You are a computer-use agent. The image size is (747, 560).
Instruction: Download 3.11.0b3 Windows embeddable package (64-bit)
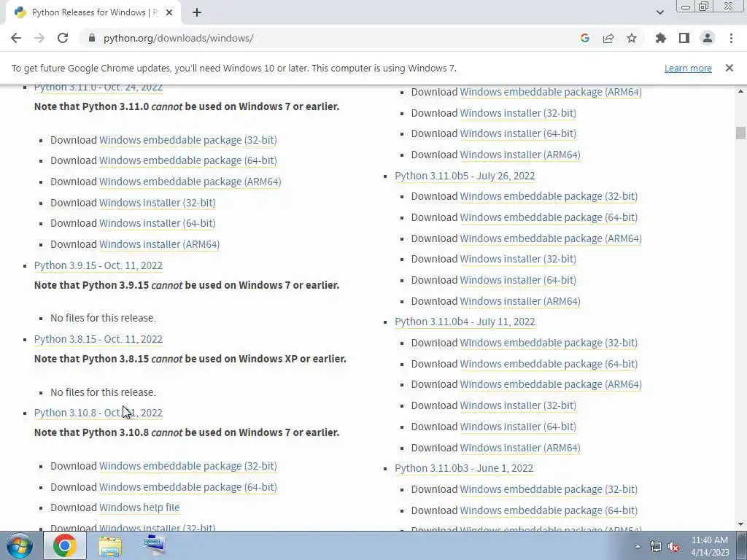pyautogui.click(x=549, y=510)
